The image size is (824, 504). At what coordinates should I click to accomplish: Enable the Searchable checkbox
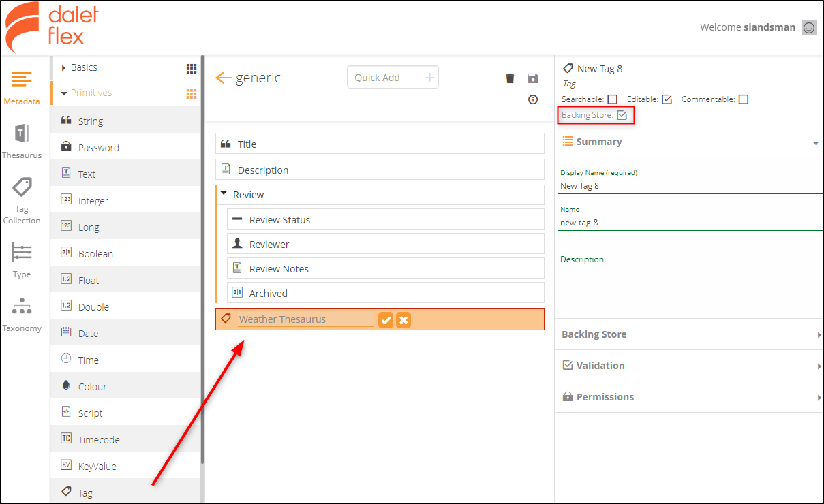click(x=612, y=99)
